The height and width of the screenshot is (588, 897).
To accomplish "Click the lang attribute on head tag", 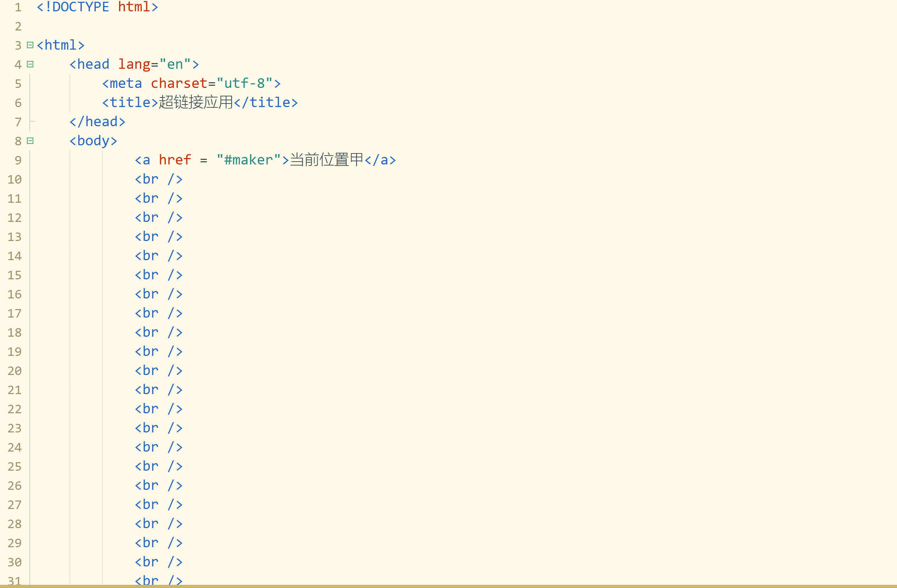I will (x=134, y=65).
